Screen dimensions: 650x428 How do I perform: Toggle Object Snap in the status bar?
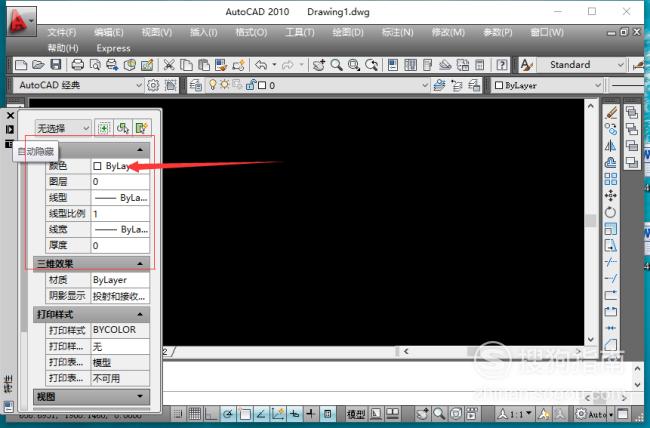[x=245, y=413]
